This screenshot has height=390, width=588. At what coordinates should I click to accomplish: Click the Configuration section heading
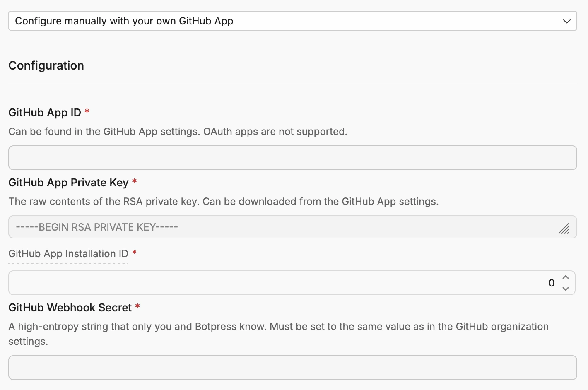click(46, 65)
